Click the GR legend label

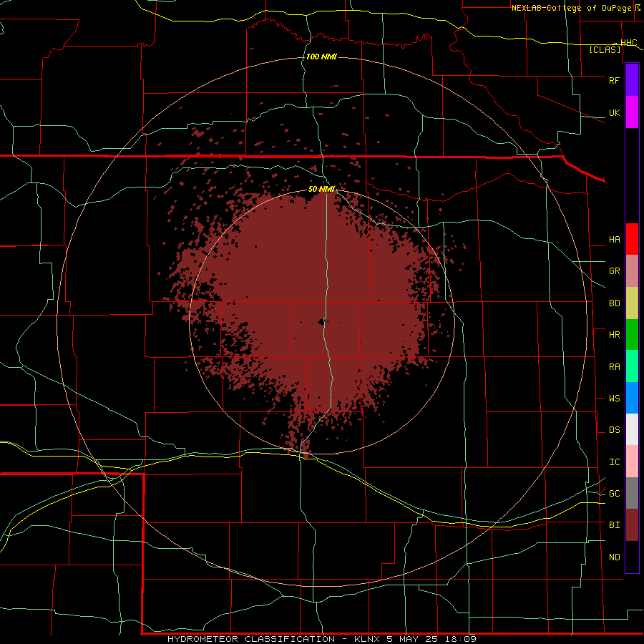614,271
